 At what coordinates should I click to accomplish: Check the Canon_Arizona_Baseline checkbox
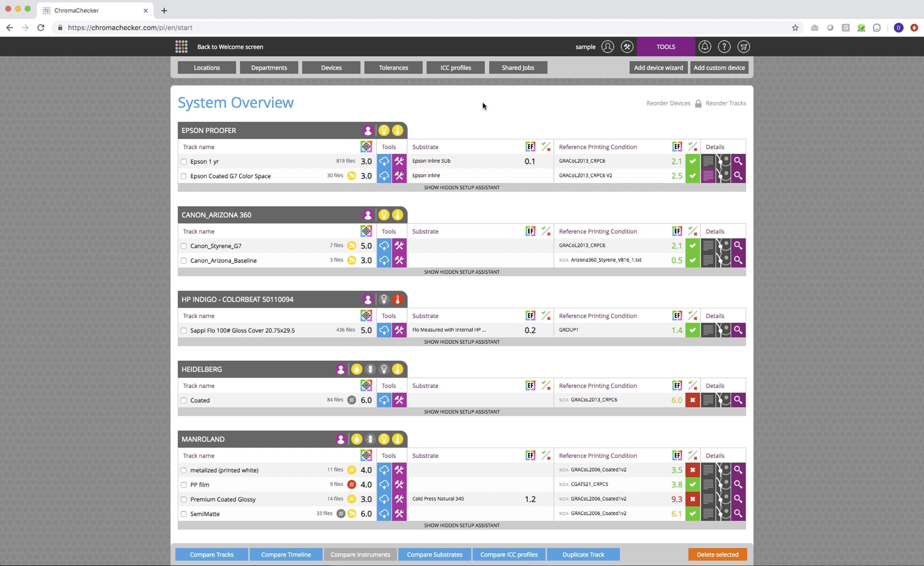point(184,260)
